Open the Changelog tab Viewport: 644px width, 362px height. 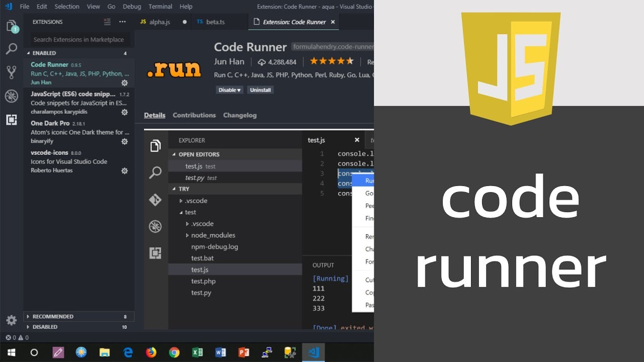pos(240,115)
